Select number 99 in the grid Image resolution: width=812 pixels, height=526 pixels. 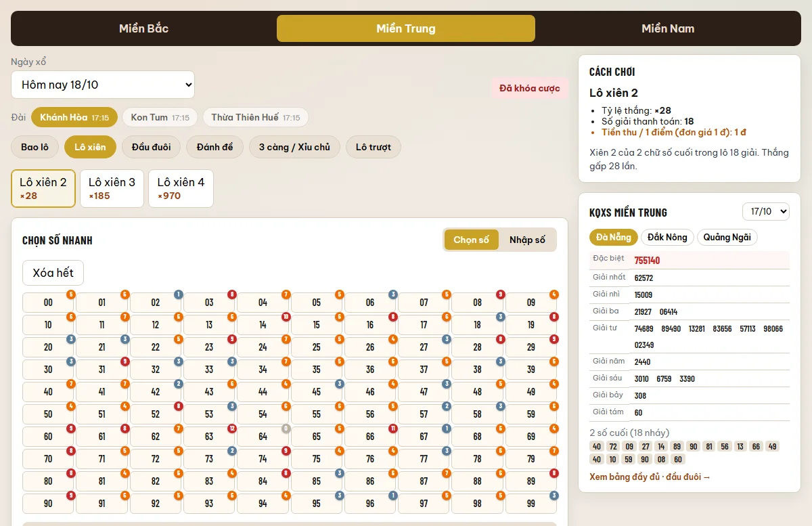coord(531,504)
